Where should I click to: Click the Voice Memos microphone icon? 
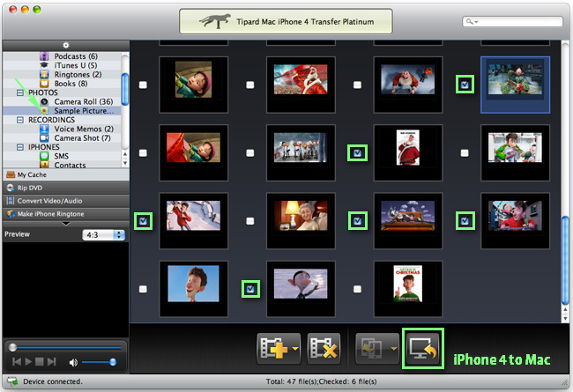(44, 129)
